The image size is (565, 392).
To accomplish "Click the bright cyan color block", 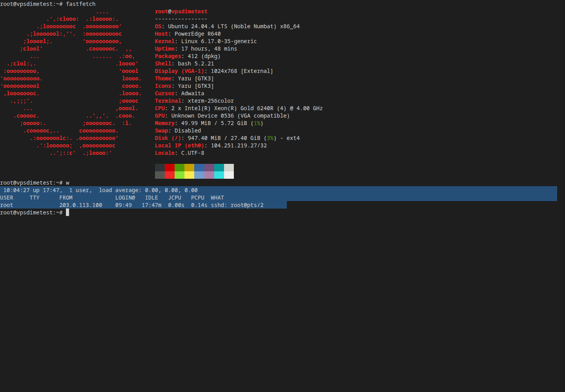I will pyautogui.click(x=219, y=175).
